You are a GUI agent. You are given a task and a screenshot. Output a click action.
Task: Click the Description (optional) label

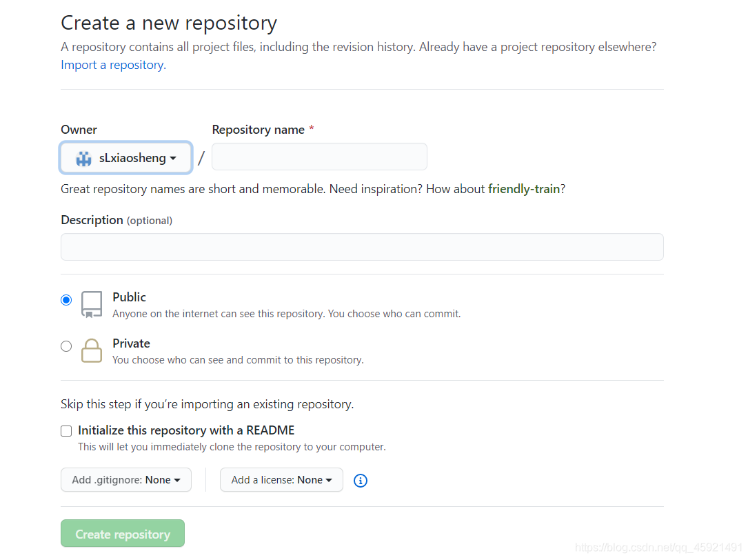[117, 220]
